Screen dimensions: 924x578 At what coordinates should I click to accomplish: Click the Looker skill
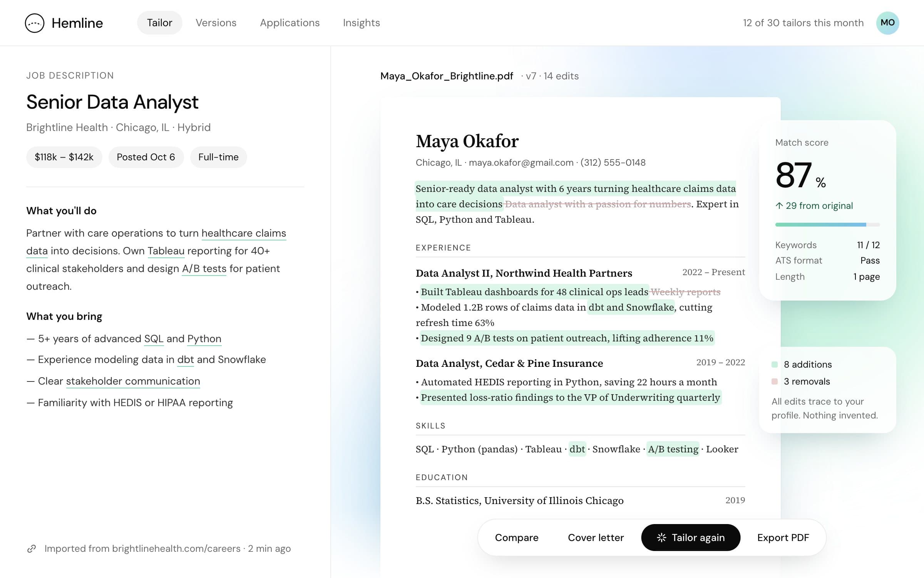tap(722, 449)
